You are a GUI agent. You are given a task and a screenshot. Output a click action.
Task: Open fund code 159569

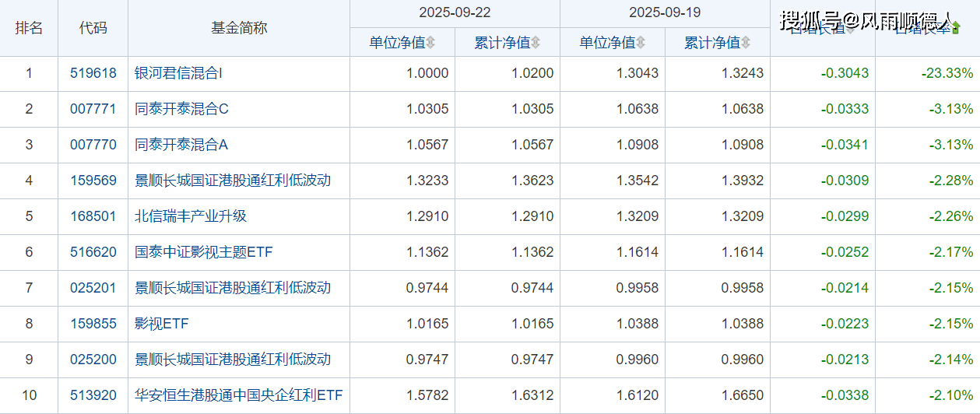tap(93, 181)
